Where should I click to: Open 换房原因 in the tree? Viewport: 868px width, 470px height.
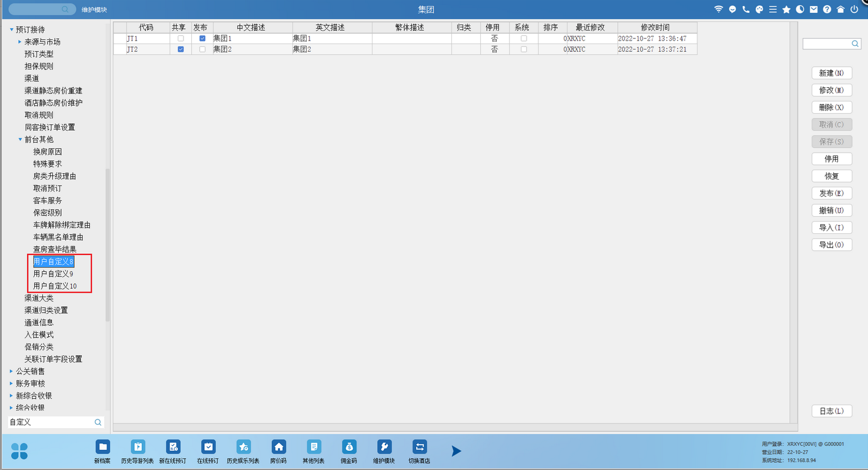48,152
